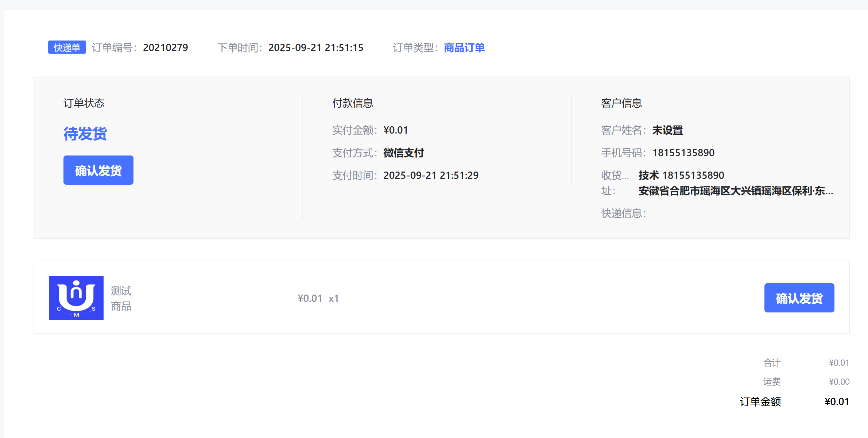Click the 合计 ¥0.01 subtotal
The image size is (868, 438).
(x=839, y=363)
